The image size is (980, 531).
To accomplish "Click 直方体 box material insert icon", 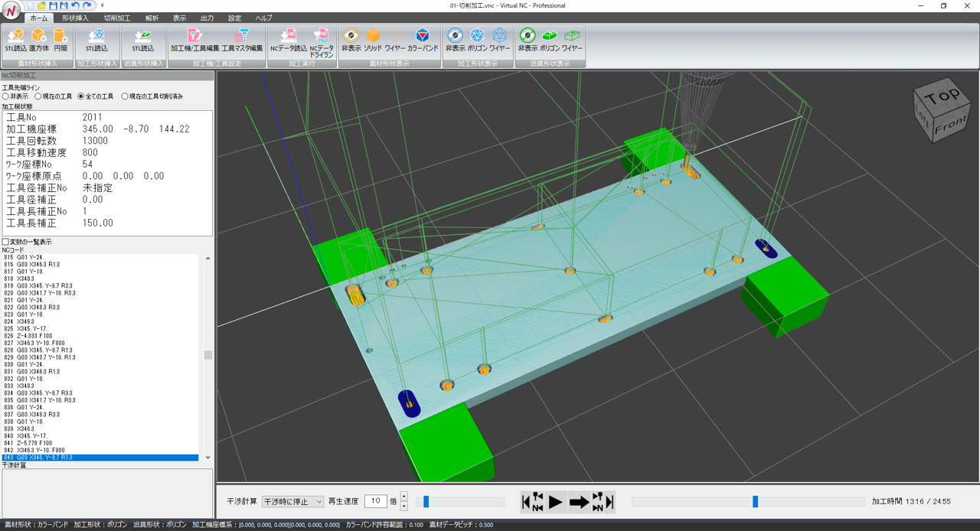I will click(x=38, y=40).
